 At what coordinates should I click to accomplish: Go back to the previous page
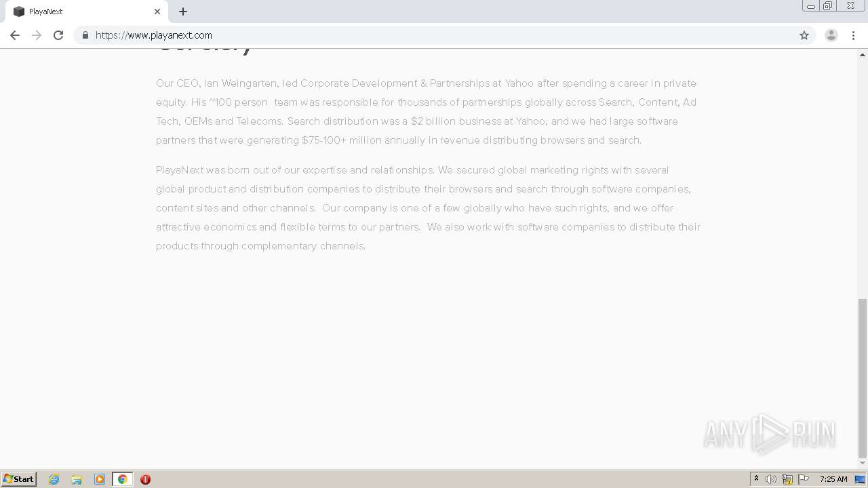(15, 35)
